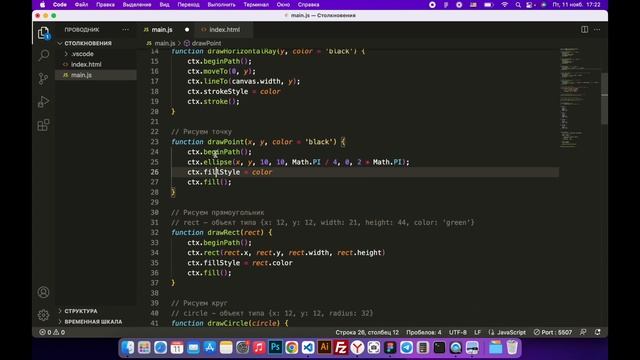Viewport: 640px width, 360px height.
Task: Click the comment // Рисуем точку
Action: (201, 132)
